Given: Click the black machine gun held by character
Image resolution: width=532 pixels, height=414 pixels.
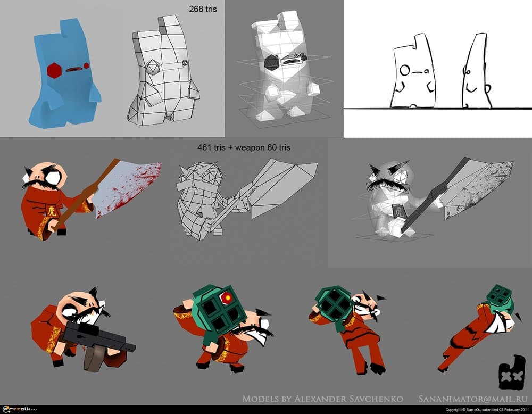Looking at the screenshot, I should pos(98,339).
